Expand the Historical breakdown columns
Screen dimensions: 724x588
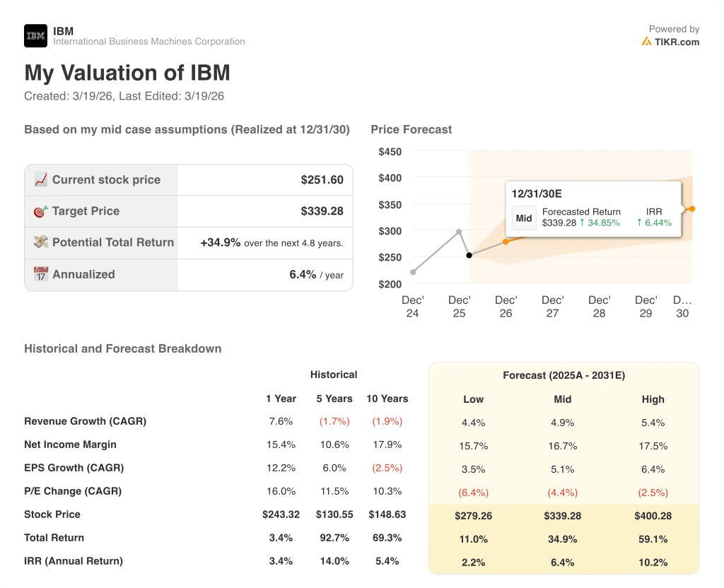333,375
